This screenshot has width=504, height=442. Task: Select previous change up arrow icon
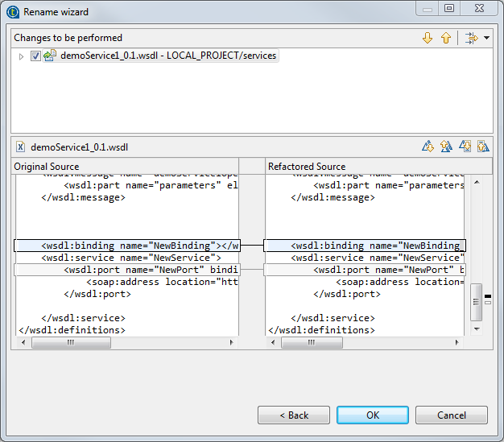446,38
